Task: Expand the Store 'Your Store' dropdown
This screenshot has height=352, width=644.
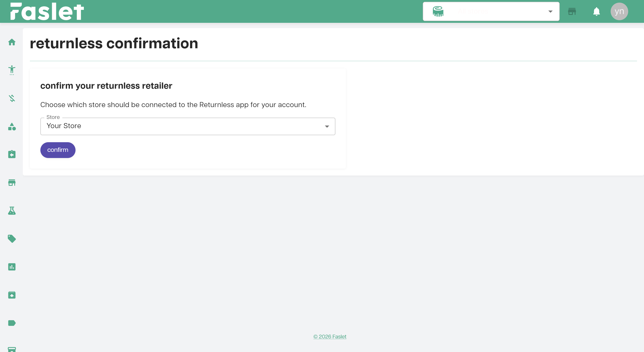Action: (188, 126)
